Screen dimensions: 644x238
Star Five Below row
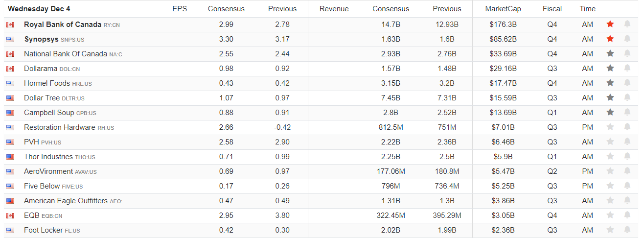click(x=610, y=186)
